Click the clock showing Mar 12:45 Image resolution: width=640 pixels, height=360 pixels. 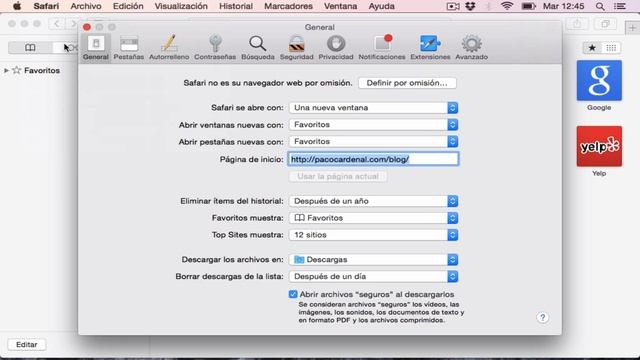click(565, 6)
